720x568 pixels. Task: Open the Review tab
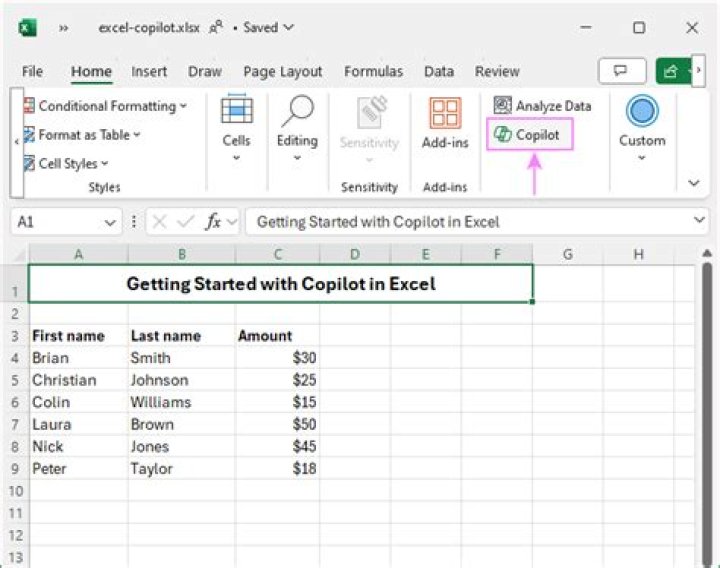(x=497, y=72)
